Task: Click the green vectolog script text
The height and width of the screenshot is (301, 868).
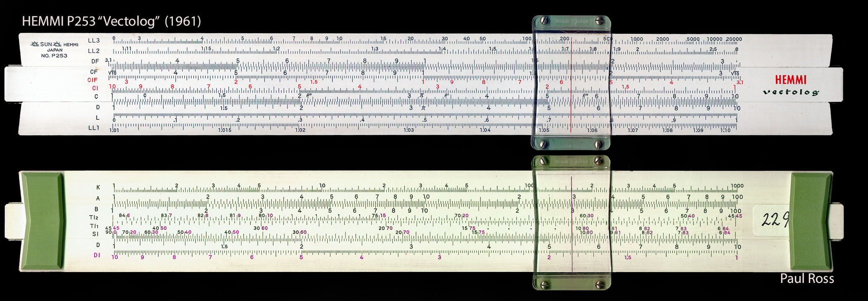Action: coord(791,92)
